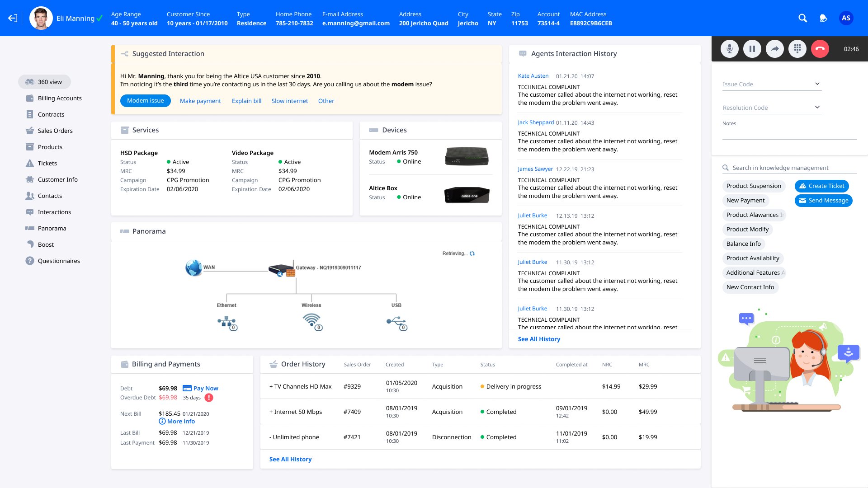Select Product Suspension chip

pyautogui.click(x=754, y=186)
